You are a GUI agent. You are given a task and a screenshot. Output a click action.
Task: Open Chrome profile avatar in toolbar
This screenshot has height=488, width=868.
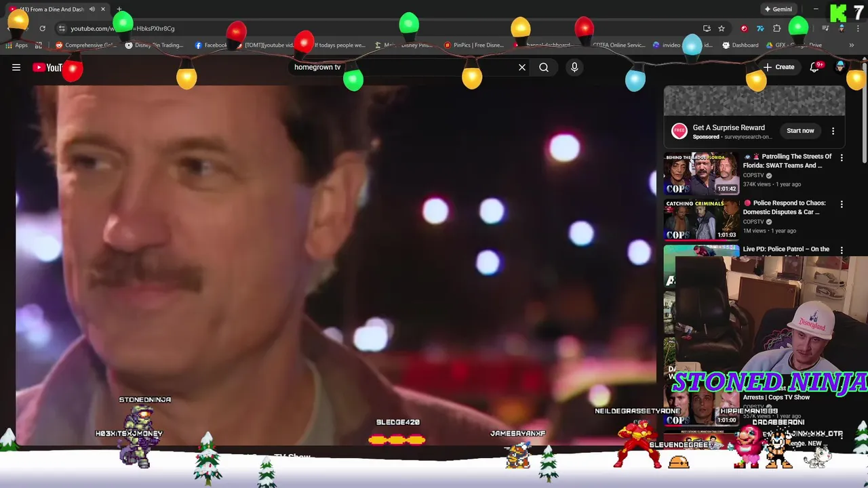click(x=842, y=28)
